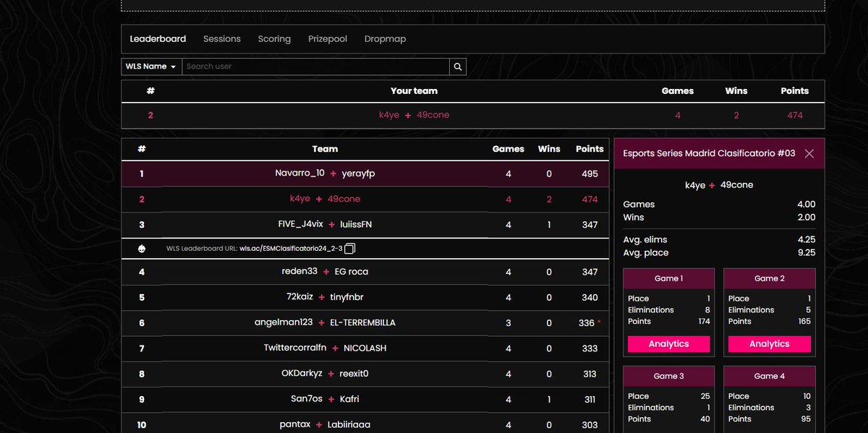Viewport: 868px width, 433px height.
Task: Copy the WLS Leaderboard URL
Action: tap(350, 249)
